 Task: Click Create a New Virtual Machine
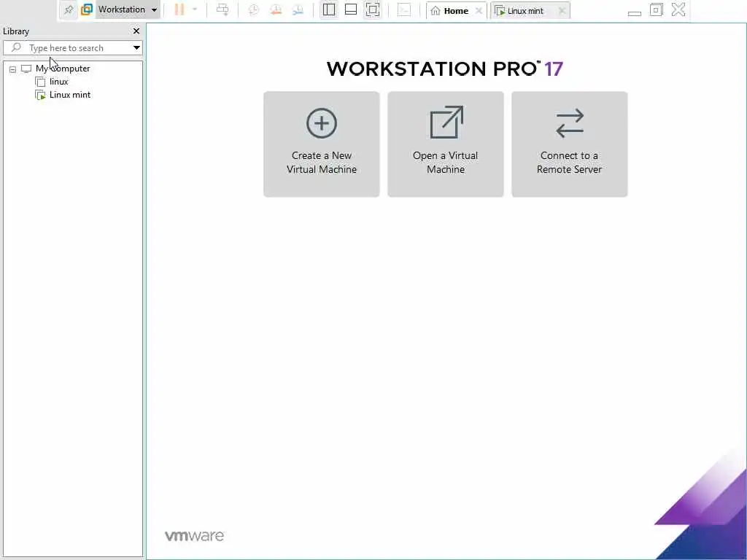point(322,144)
